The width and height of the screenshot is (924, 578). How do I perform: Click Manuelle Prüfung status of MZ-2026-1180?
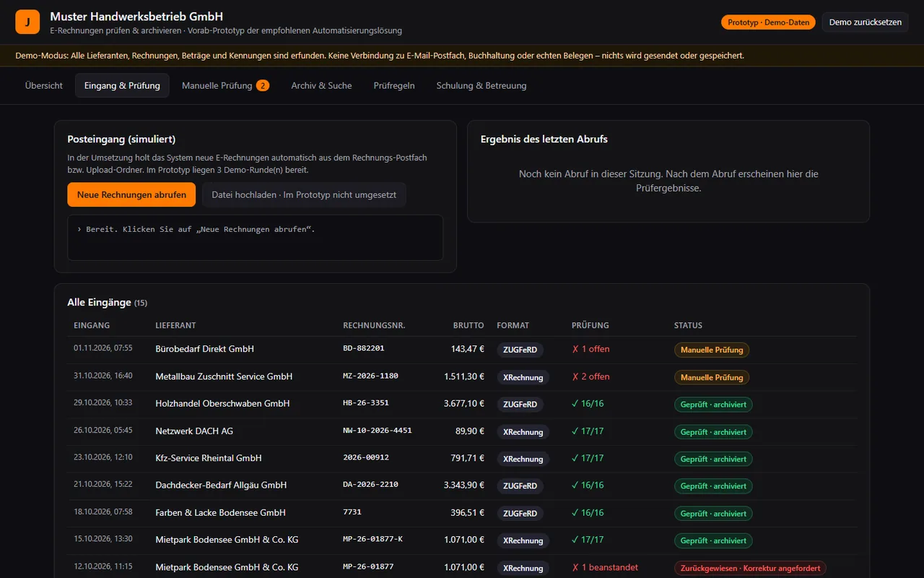coord(712,377)
